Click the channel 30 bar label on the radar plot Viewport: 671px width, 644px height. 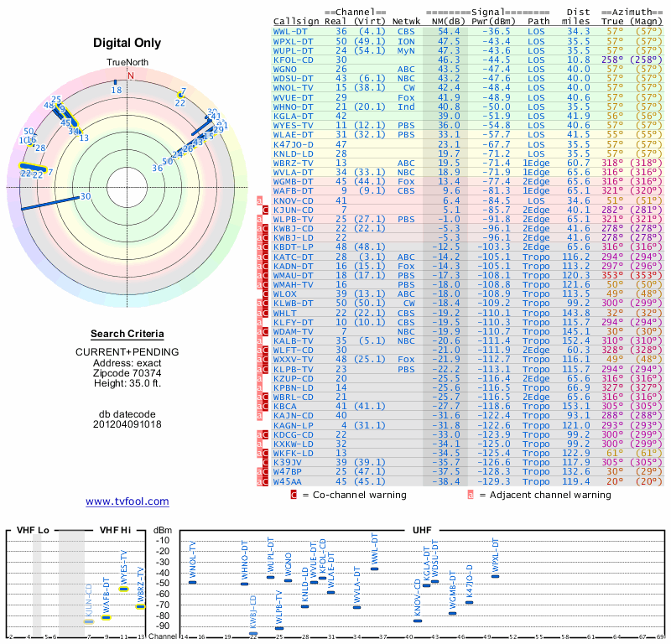point(86,196)
